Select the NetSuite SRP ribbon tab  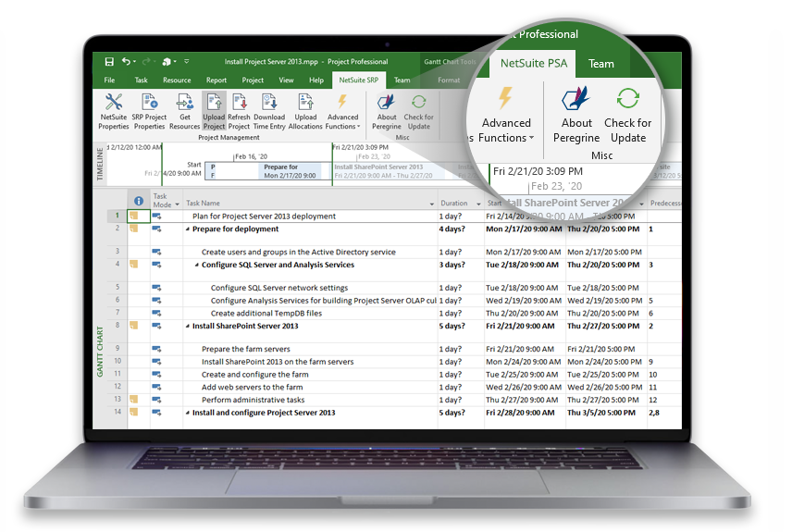359,80
